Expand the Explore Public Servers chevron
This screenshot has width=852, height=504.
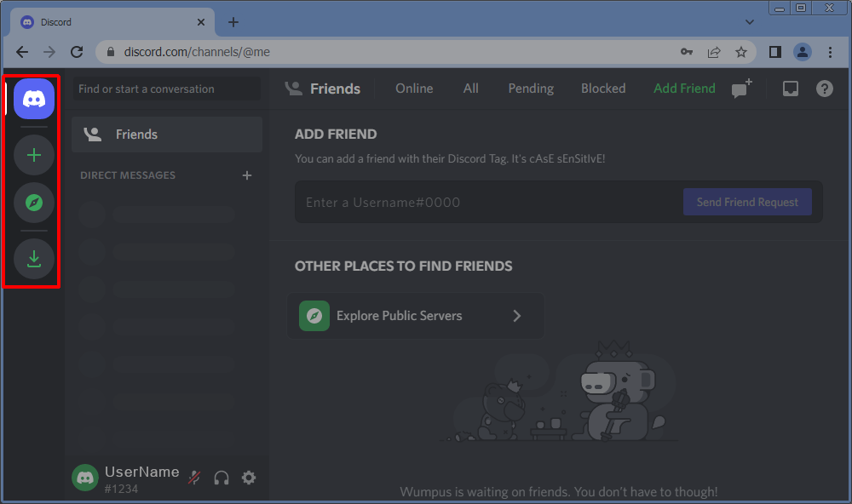(x=517, y=316)
